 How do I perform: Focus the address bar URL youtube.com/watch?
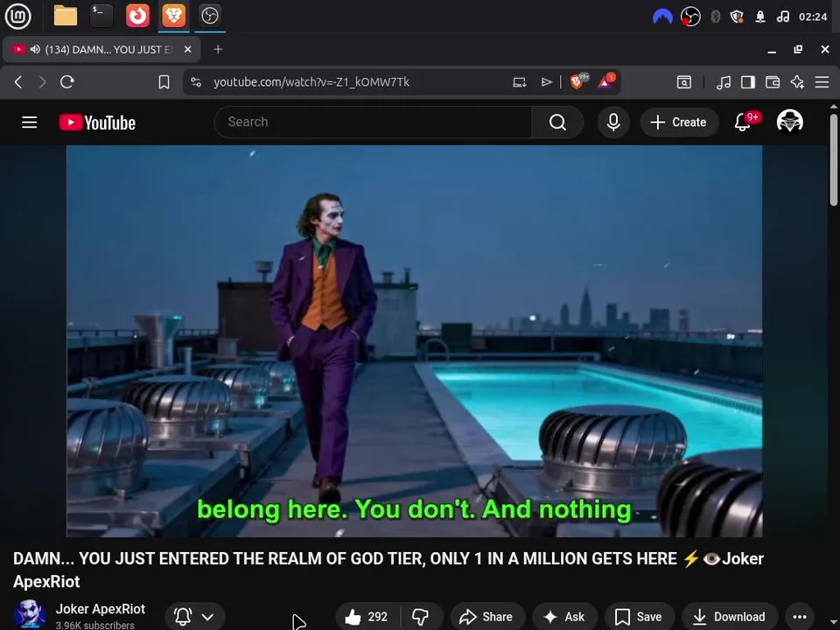pos(311,82)
